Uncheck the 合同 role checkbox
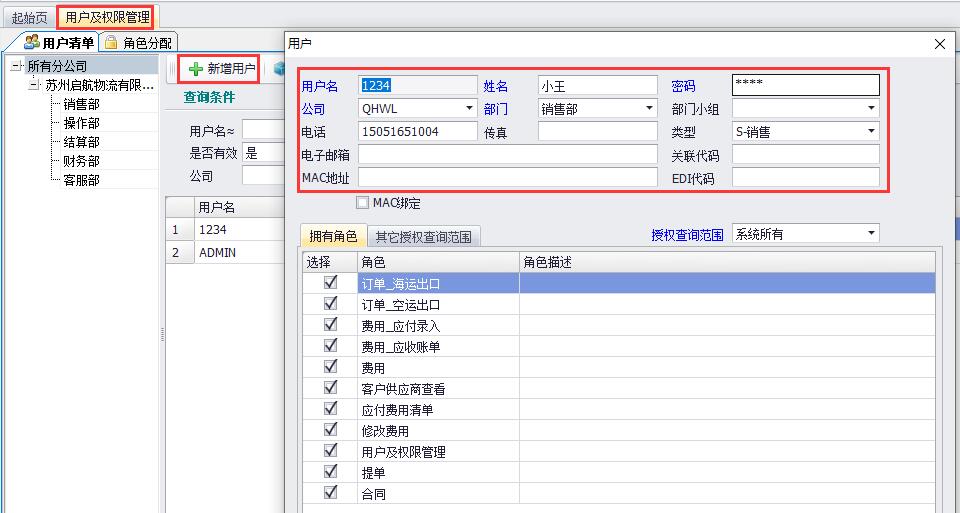The image size is (960, 513). [x=331, y=492]
